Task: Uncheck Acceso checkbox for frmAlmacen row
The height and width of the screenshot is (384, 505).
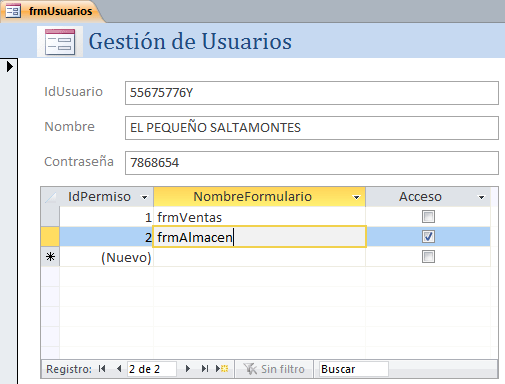Action: (428, 237)
